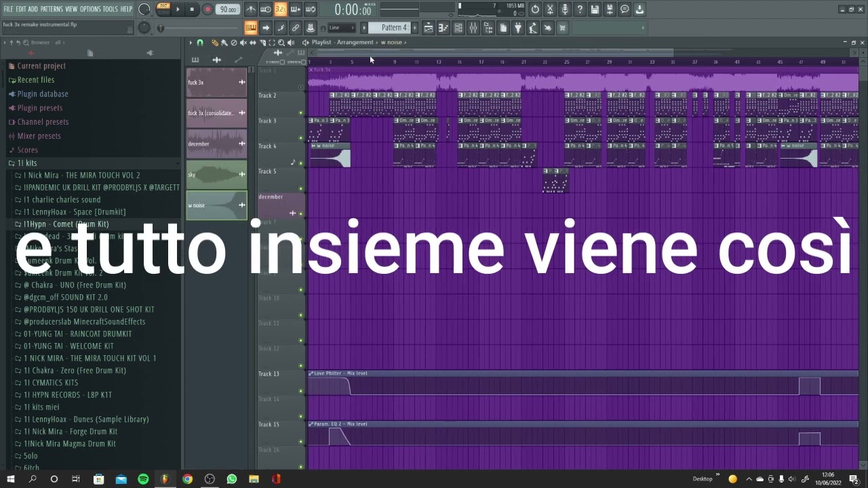Start playback with the play button
Screen dimensions: 868x488
[x=178, y=9]
